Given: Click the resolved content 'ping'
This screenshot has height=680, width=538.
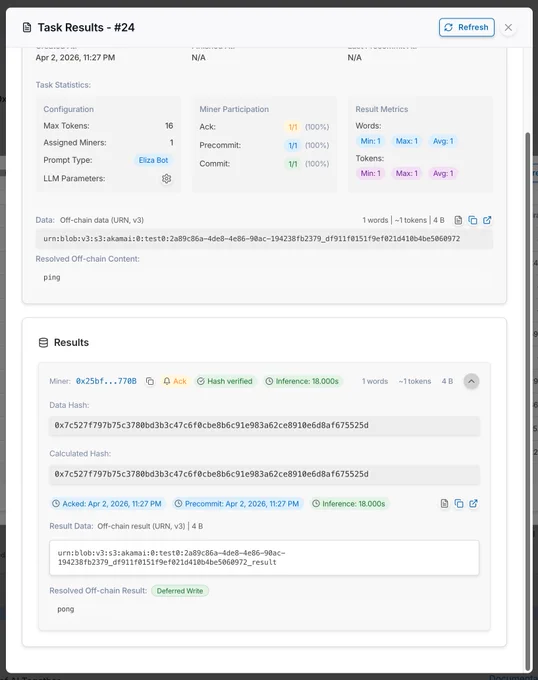Looking at the screenshot, I should tap(52, 278).
